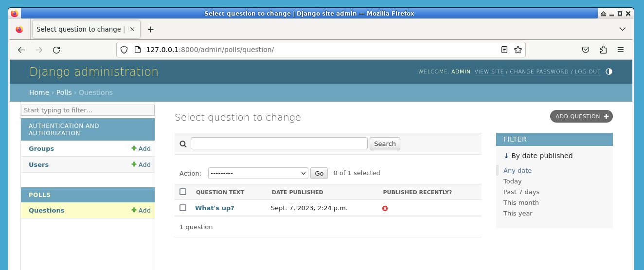Click the page info icon in the address bar
644x270 pixels.
pos(137,50)
